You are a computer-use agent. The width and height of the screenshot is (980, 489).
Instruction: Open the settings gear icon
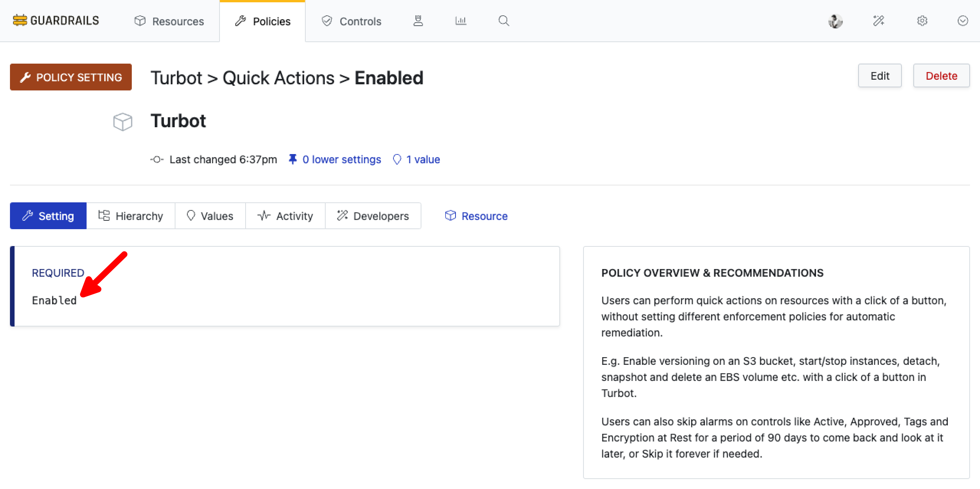coord(922,21)
